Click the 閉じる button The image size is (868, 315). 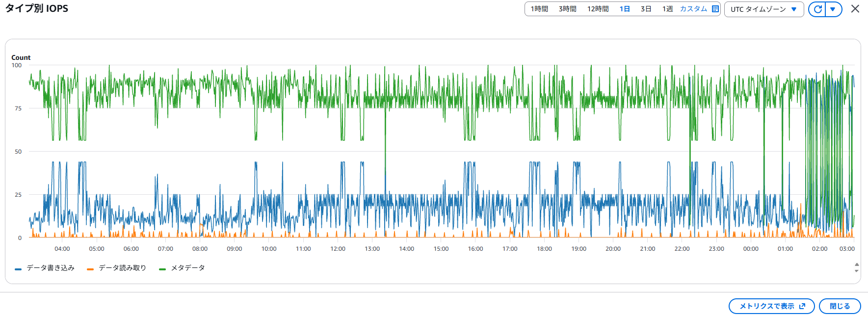pos(840,306)
